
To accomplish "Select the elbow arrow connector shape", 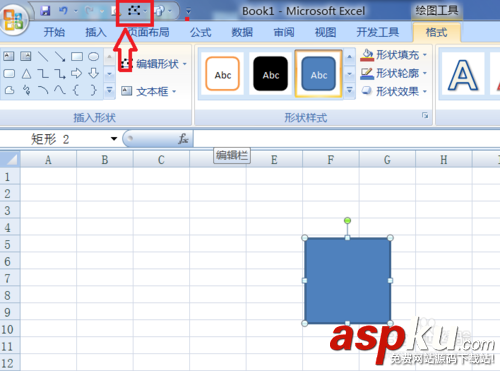I will 60,73.
